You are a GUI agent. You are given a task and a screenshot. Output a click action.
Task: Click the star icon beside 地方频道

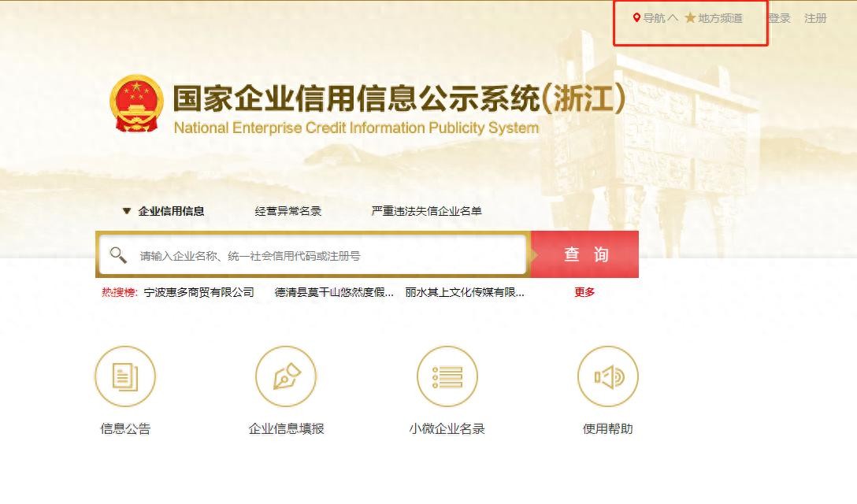690,18
